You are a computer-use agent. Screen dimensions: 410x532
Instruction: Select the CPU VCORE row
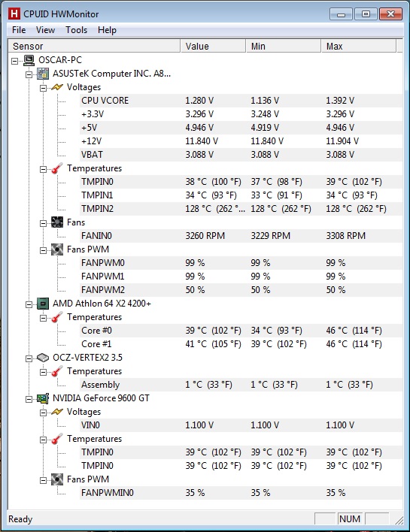[x=241, y=101]
